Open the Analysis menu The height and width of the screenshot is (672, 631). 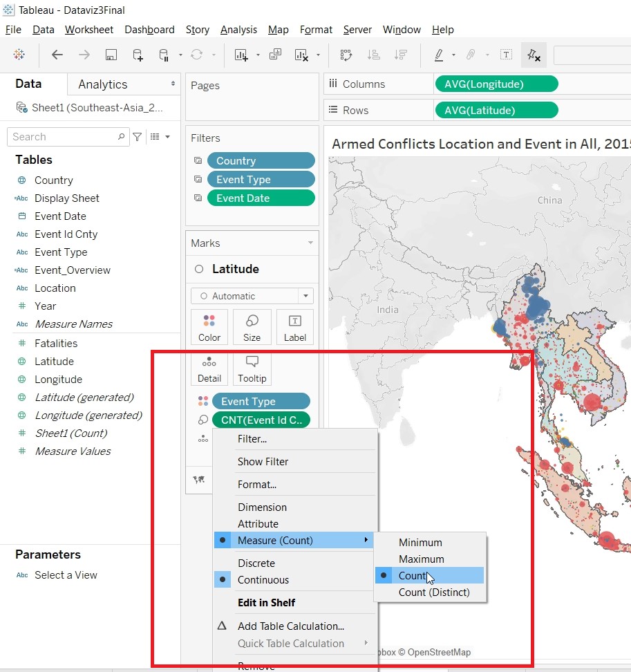pos(238,30)
